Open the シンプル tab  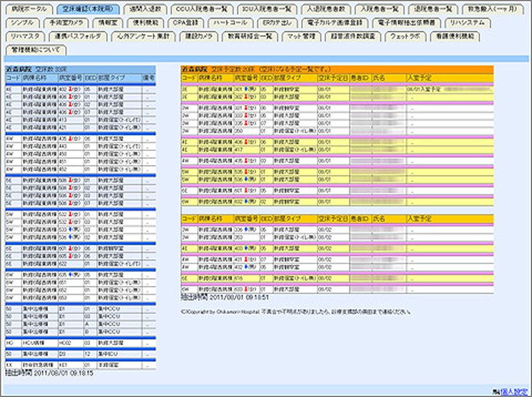[x=23, y=23]
